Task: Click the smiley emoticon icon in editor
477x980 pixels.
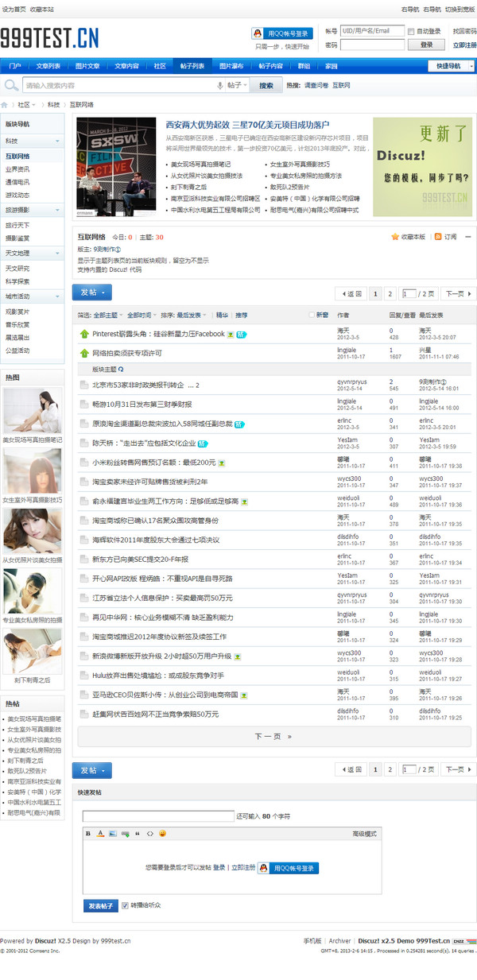Action: coord(163,833)
